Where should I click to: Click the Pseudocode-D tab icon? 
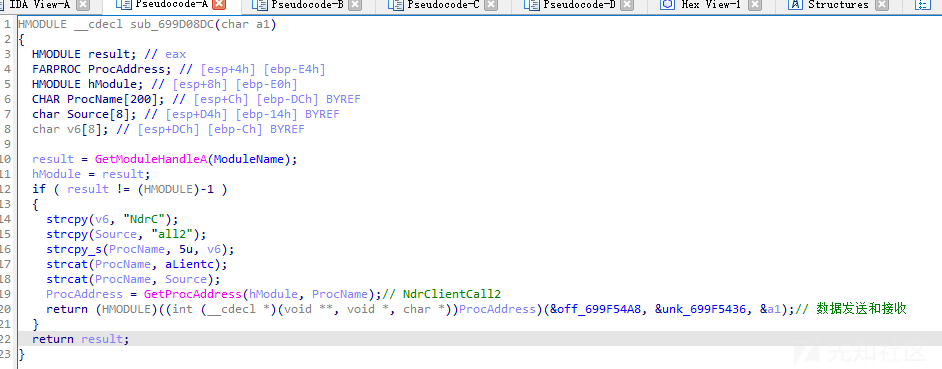pos(531,5)
